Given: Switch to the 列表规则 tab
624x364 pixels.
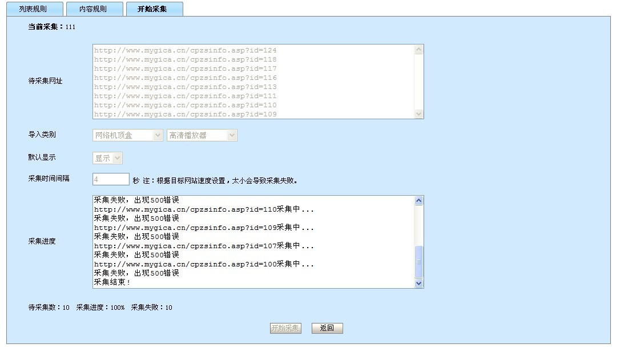Looking at the screenshot, I should [x=33, y=9].
